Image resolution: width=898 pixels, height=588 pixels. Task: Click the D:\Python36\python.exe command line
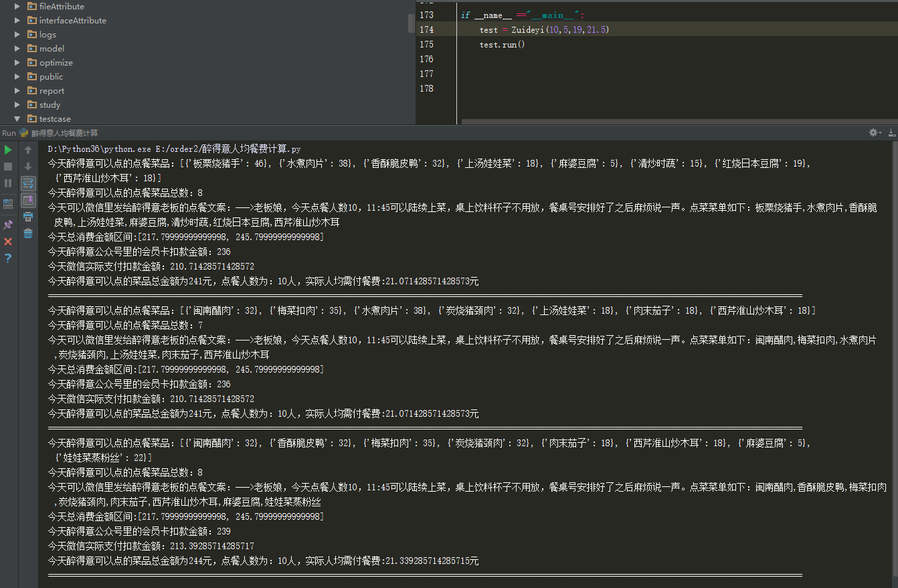[x=175, y=148]
